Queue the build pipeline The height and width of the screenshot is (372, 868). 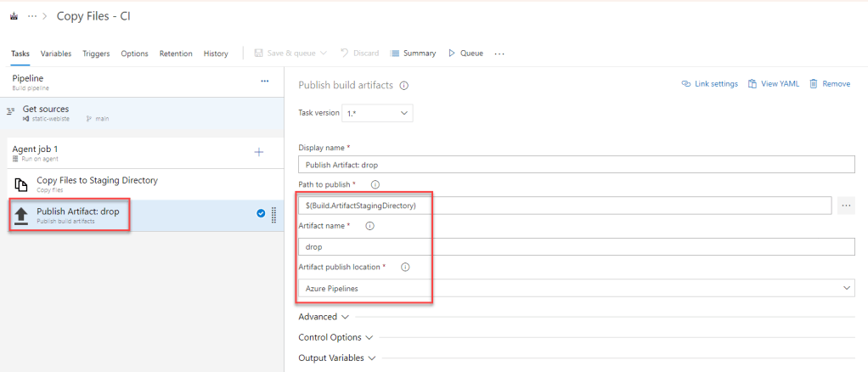point(465,54)
